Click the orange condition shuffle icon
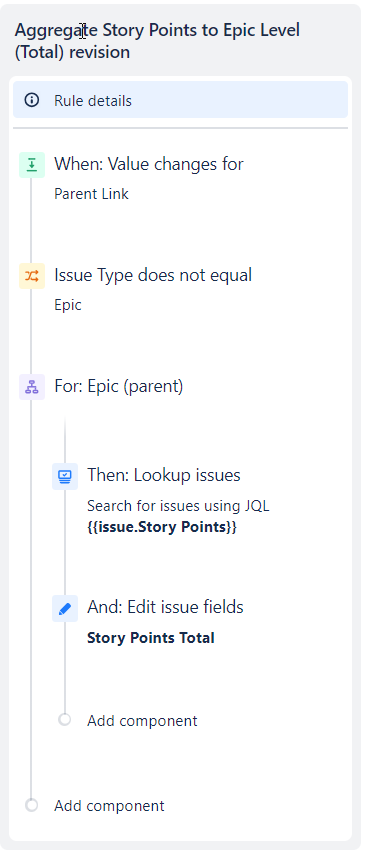The image size is (366, 853). click(x=32, y=276)
